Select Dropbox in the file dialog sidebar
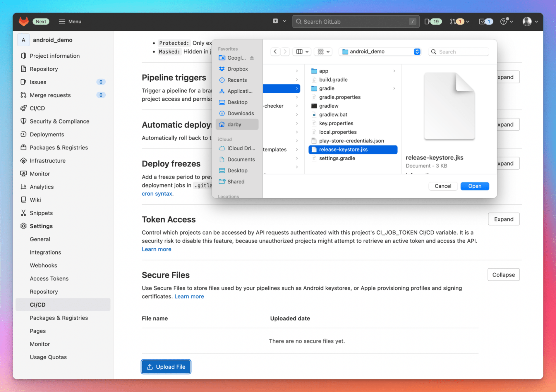Viewport: 556px width, 392px height. pyautogui.click(x=237, y=69)
